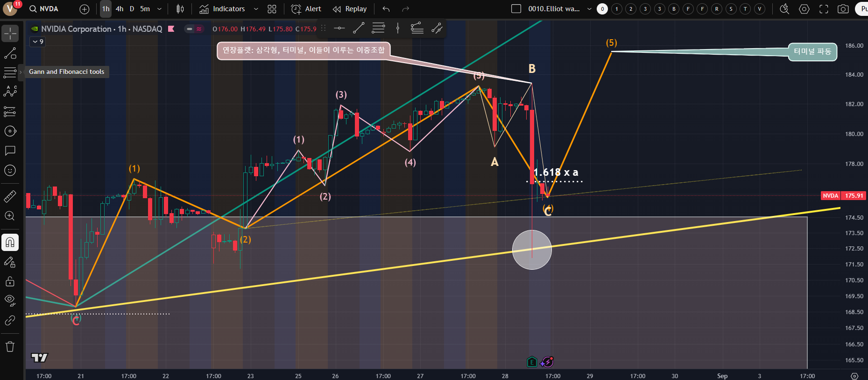The width and height of the screenshot is (868, 380).
Task: Grab the floating toolbar drag handle
Action: tap(323, 29)
